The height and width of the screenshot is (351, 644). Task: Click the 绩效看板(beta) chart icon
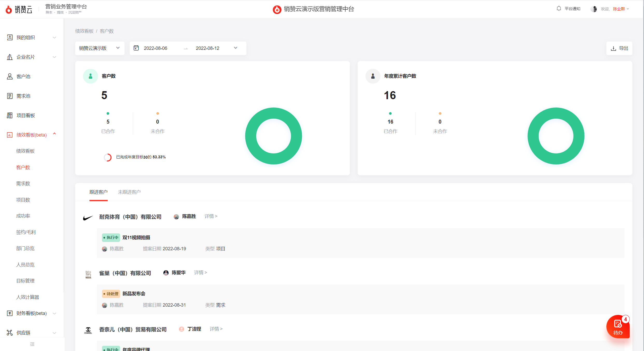(10, 135)
